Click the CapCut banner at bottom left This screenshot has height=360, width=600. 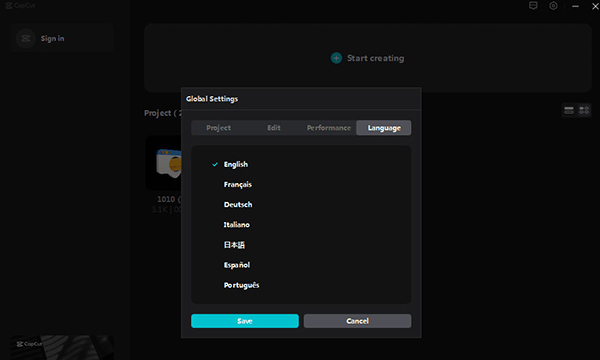coord(62,347)
